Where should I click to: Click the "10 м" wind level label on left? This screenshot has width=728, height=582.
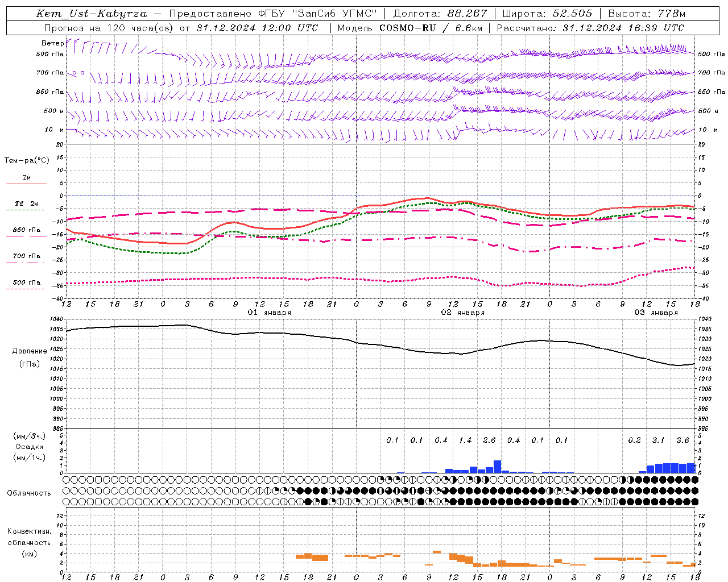[x=54, y=130]
